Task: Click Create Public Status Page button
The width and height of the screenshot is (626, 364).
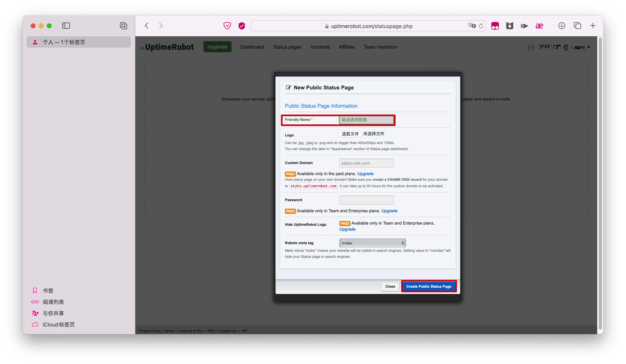Action: 429,286
